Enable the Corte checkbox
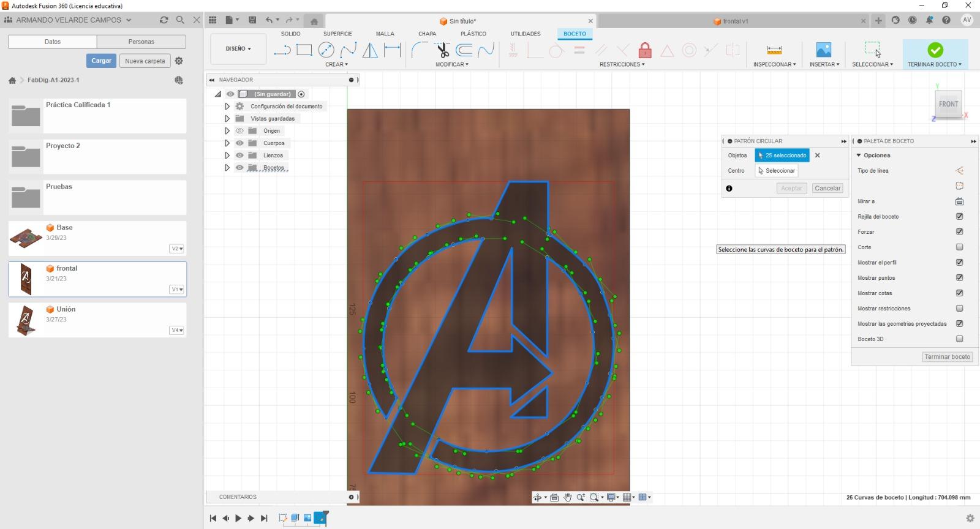Screen dimensions: 980x529 click(x=960, y=247)
